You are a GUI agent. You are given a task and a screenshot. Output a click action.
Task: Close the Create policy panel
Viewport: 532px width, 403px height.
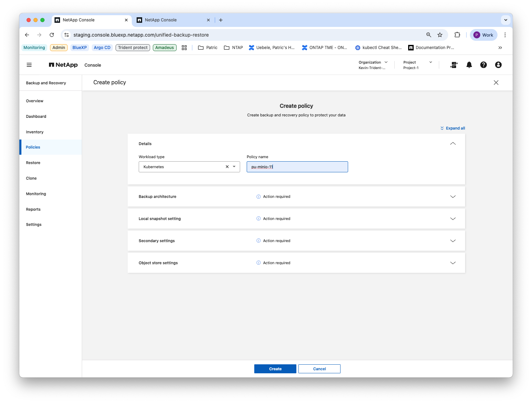(x=496, y=83)
